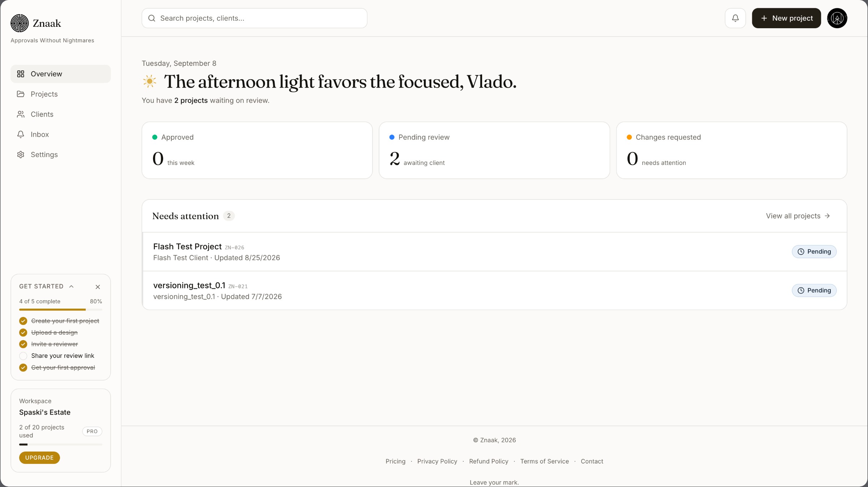Toggle Get your first approval checkmark
This screenshot has width=868, height=487.
23,368
